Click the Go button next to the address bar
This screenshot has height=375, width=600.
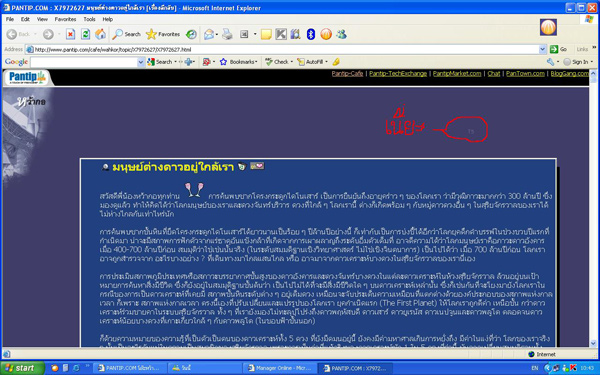558,49
